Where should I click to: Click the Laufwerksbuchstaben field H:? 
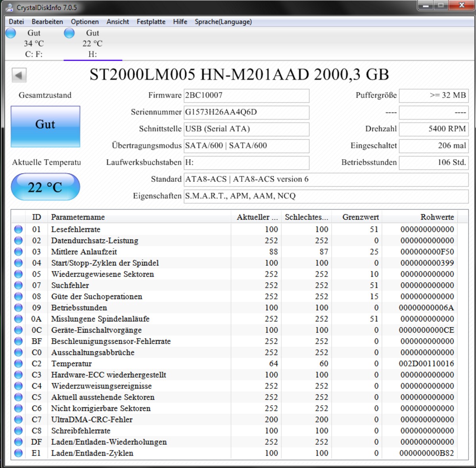(246, 163)
